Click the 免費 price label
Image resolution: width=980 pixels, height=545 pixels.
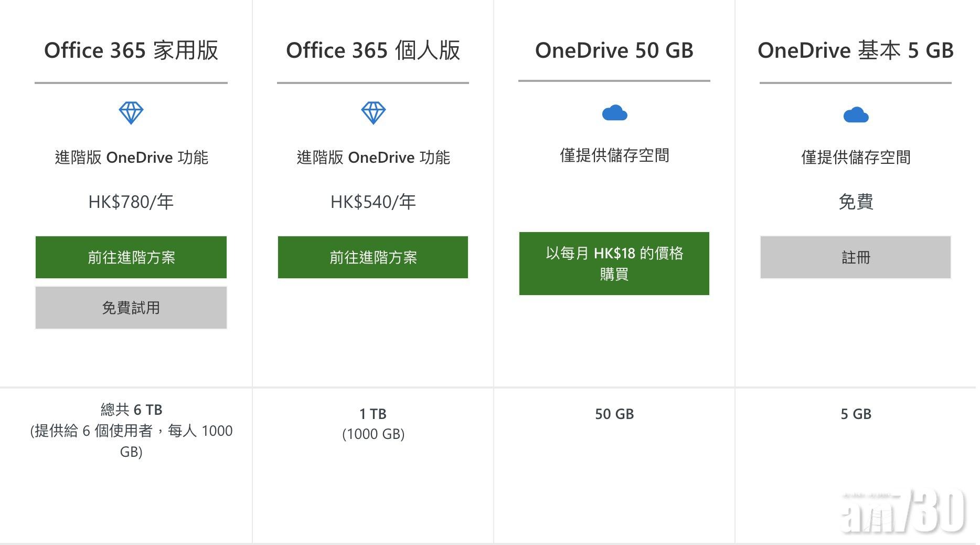(855, 202)
